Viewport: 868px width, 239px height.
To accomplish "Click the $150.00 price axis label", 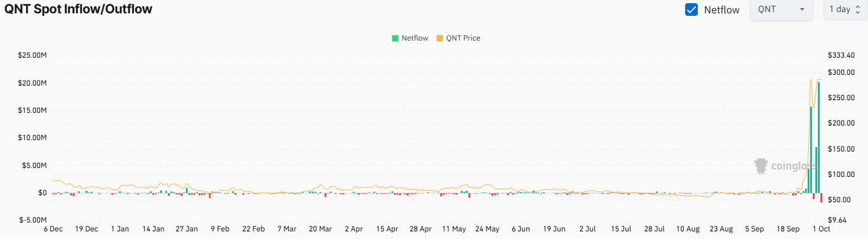I will click(841, 149).
